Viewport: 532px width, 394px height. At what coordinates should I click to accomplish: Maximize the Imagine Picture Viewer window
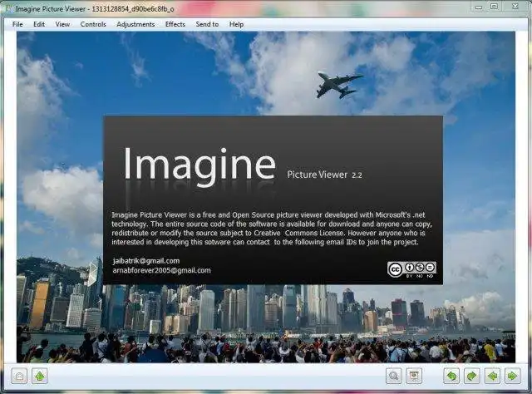pos(494,7)
